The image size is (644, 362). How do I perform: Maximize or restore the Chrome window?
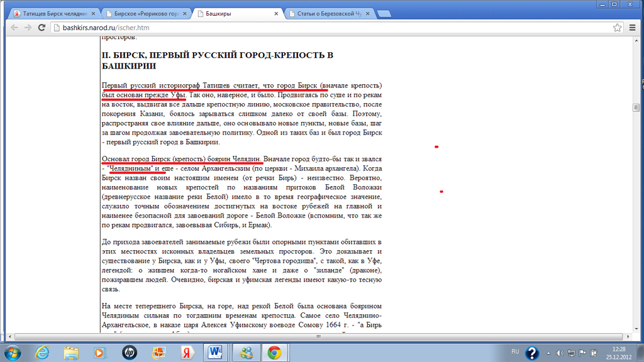coord(614,4)
